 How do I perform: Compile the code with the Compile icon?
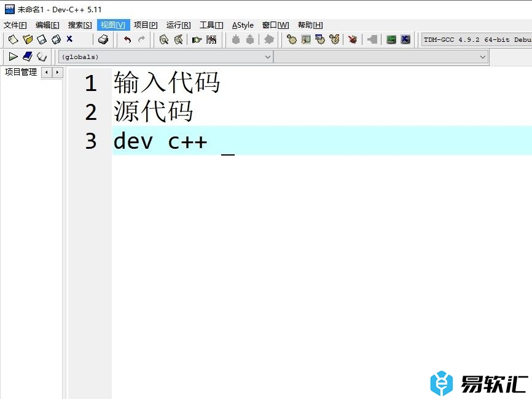[x=291, y=40]
